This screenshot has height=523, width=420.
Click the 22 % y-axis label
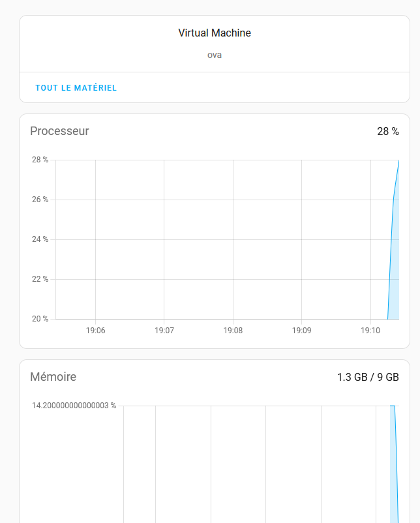tap(40, 279)
